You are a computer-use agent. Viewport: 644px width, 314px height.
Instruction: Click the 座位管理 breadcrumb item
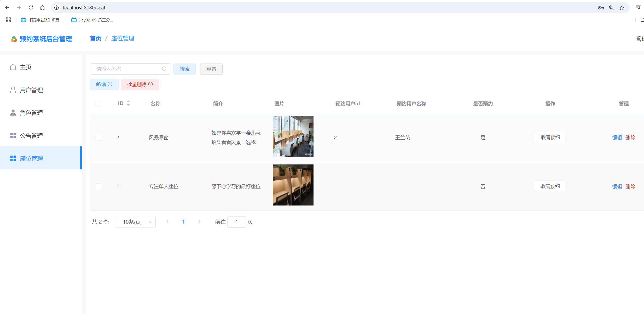(123, 38)
